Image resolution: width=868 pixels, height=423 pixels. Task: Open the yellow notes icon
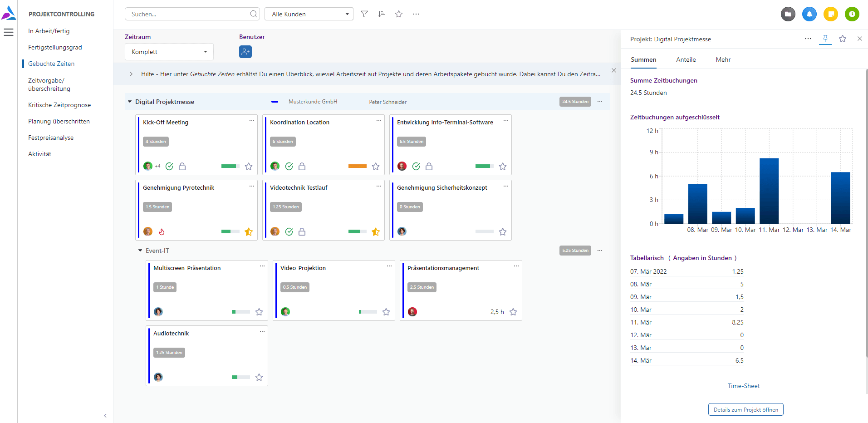point(830,14)
